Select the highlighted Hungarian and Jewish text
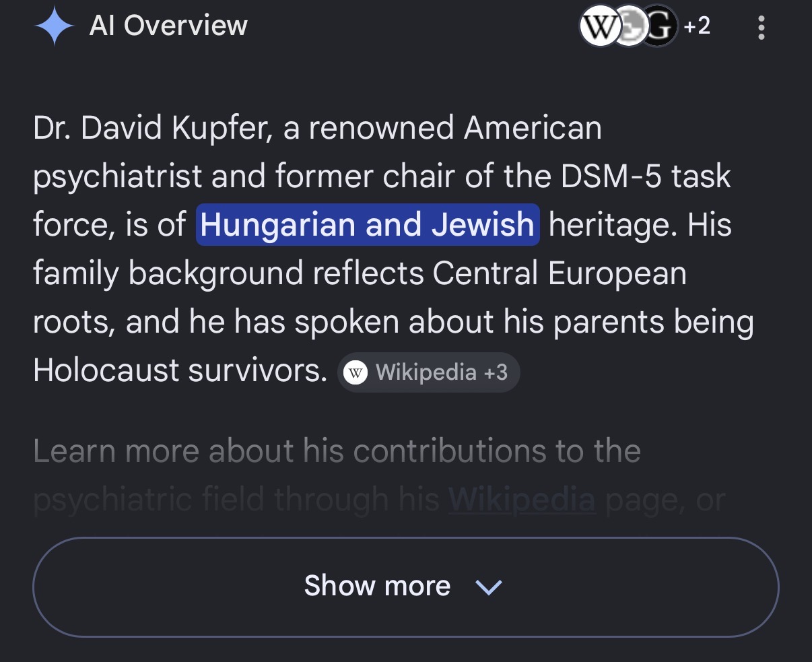 point(368,225)
